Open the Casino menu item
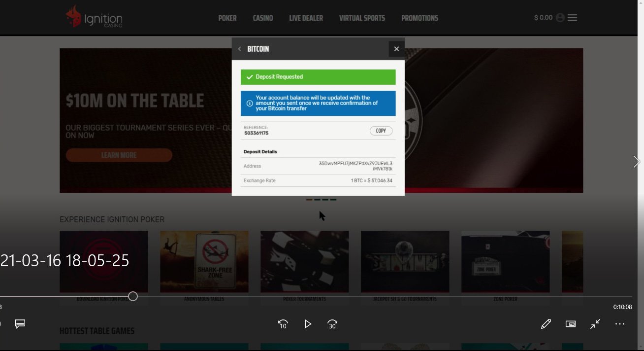The image size is (644, 351). coord(263,18)
